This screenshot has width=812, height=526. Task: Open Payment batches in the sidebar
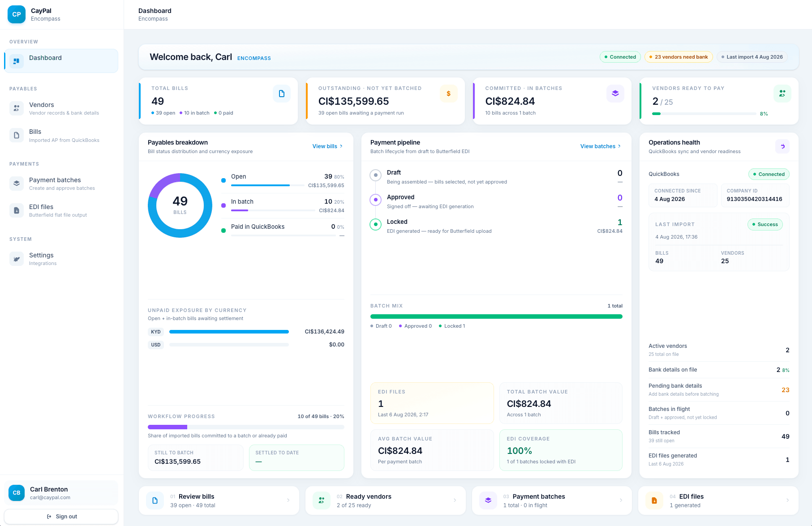tap(61, 184)
